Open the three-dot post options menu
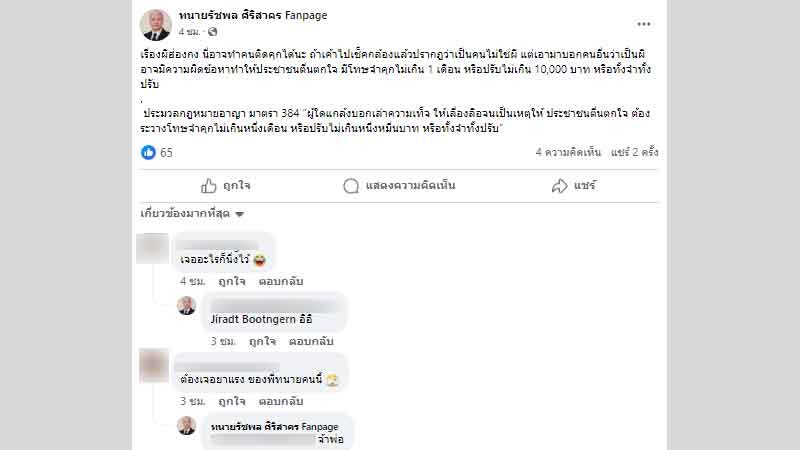Screen dimensions: 800x450 pos(643,24)
